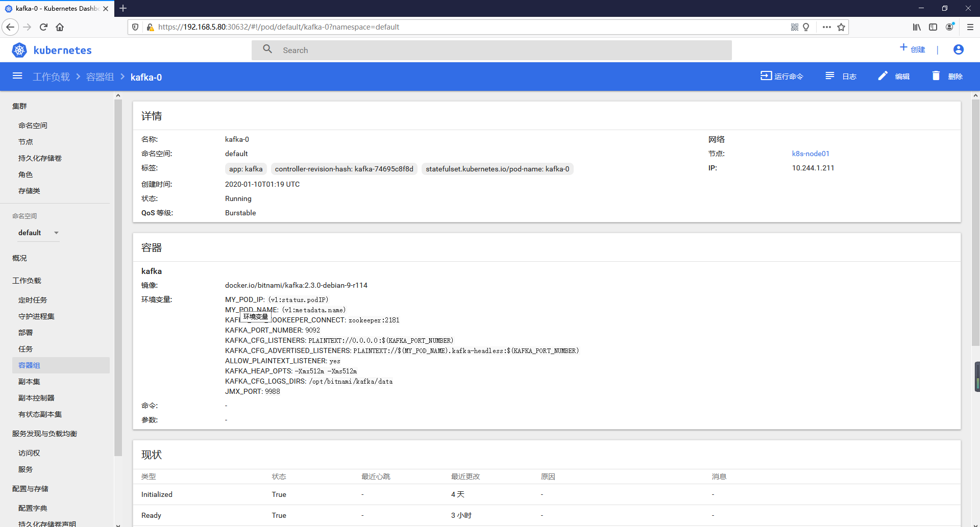The image size is (980, 527).
Task: Reload the page
Action: pyautogui.click(x=43, y=27)
